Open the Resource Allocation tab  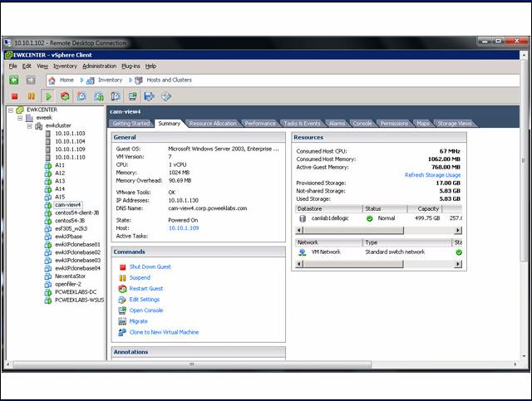pos(213,123)
